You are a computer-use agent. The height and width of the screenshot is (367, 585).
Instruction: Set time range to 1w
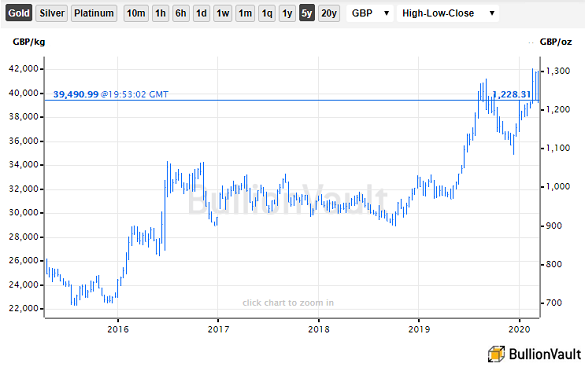[223, 13]
